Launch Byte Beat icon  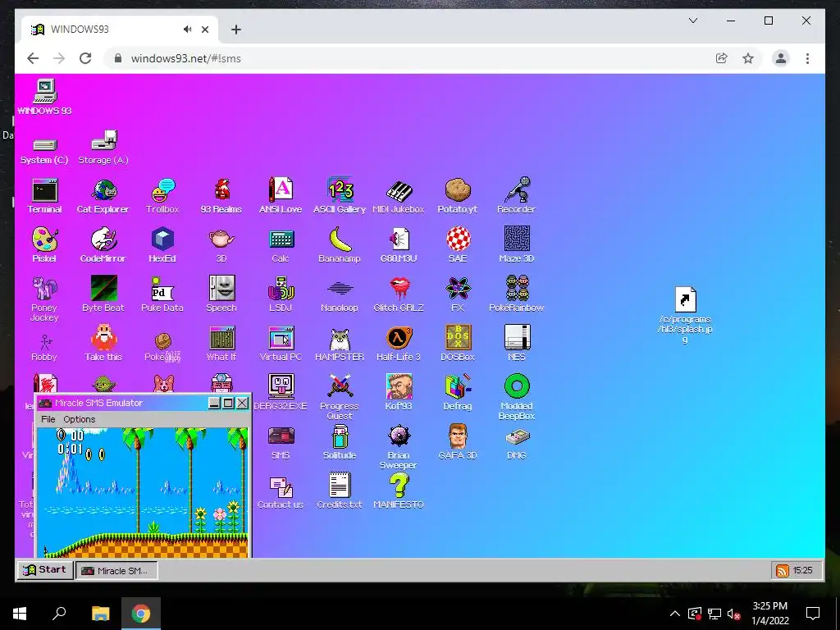click(x=103, y=294)
